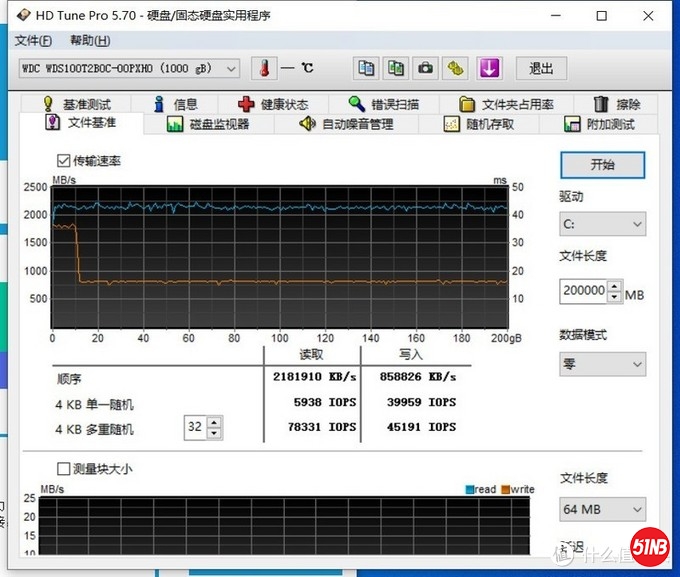The height and width of the screenshot is (577, 680).
Task: Enable the 测量块大小 checkbox
Action: 65,469
